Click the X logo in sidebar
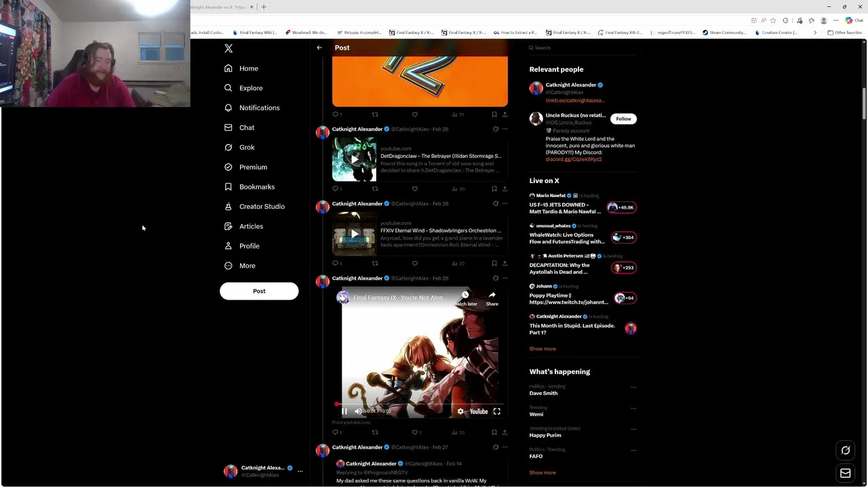 (x=229, y=48)
